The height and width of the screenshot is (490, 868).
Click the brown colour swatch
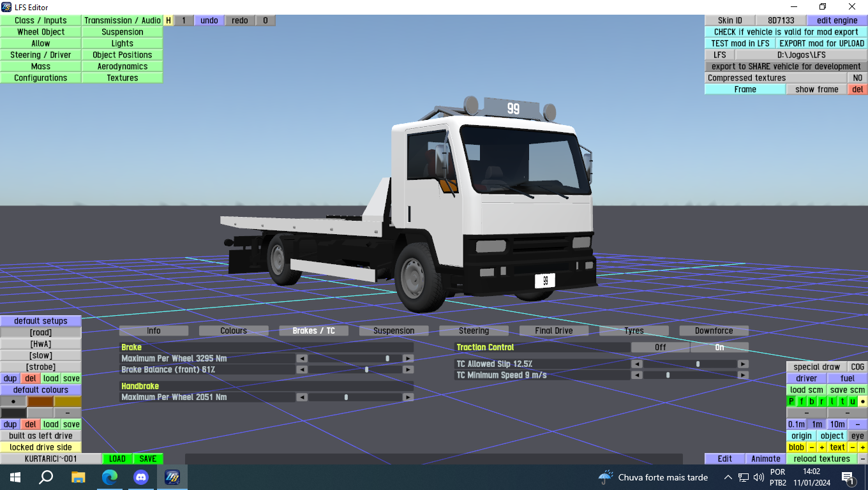click(x=40, y=401)
